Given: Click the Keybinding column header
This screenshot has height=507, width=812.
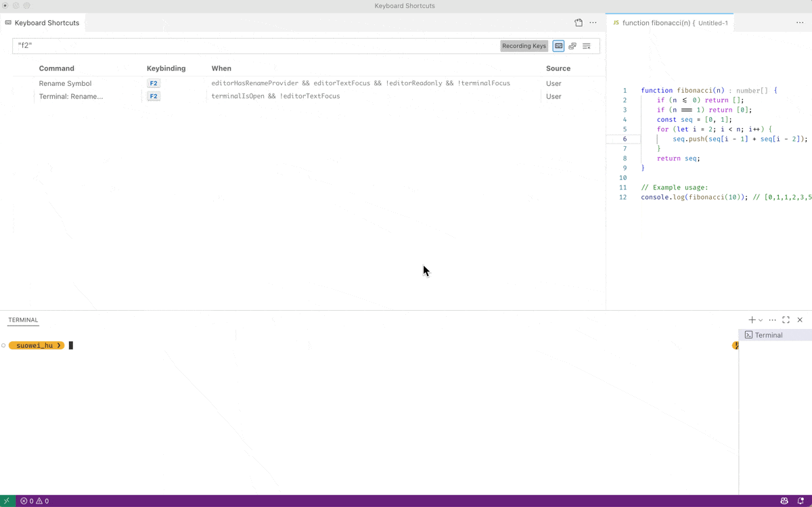Looking at the screenshot, I should pyautogui.click(x=166, y=68).
